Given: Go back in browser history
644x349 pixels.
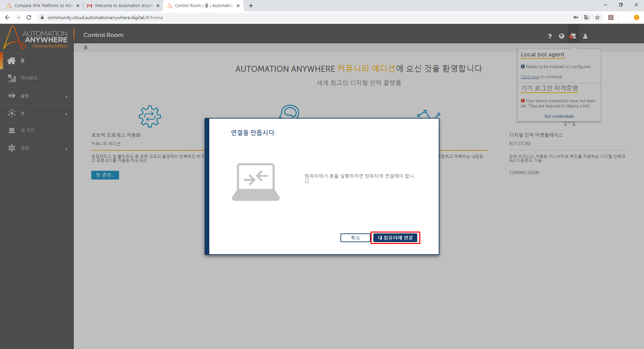Looking at the screenshot, I should point(7,17).
